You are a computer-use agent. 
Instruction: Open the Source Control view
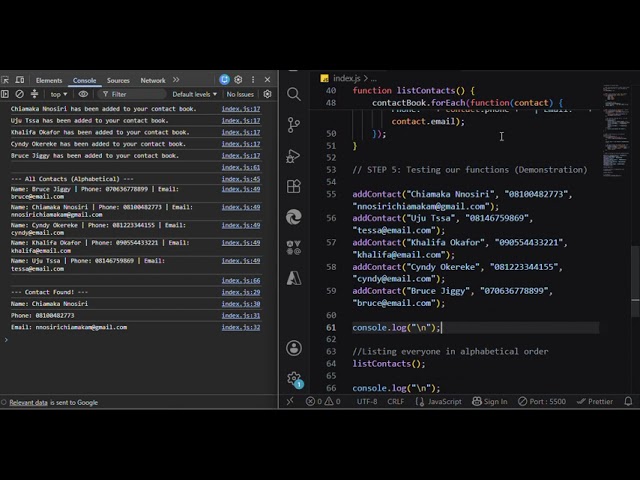tap(293, 125)
